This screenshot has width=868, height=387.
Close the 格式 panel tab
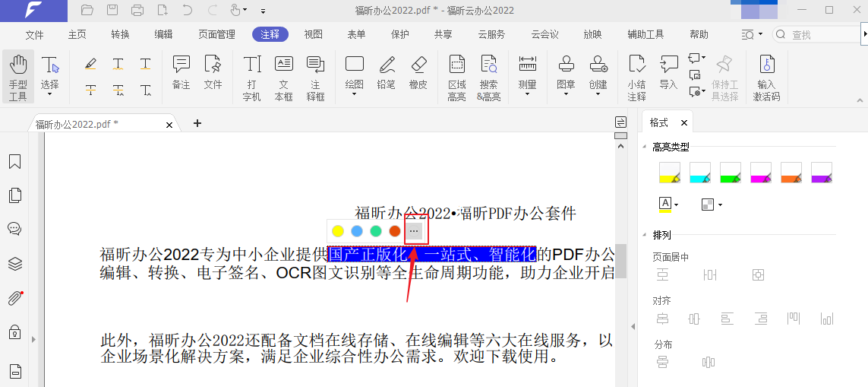pos(684,123)
